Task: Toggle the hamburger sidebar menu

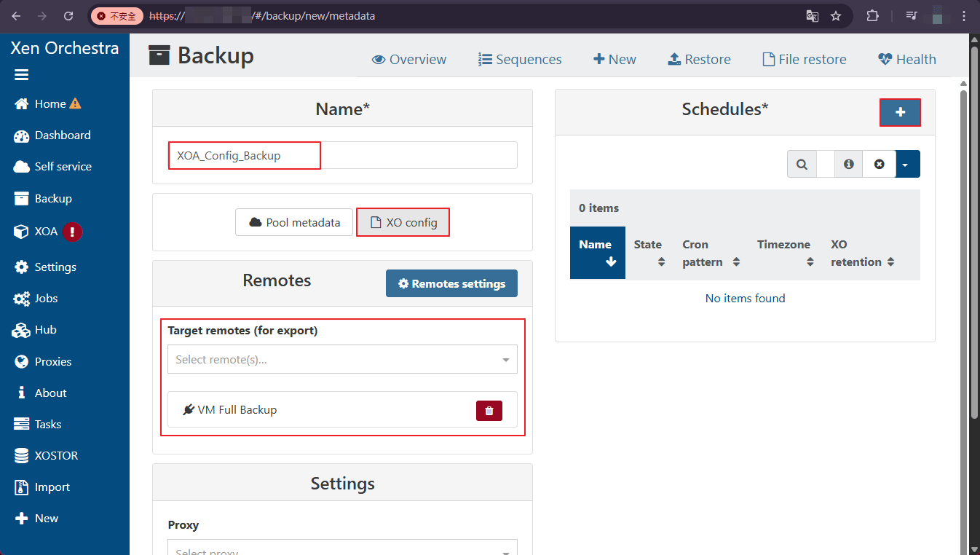Action: click(21, 75)
